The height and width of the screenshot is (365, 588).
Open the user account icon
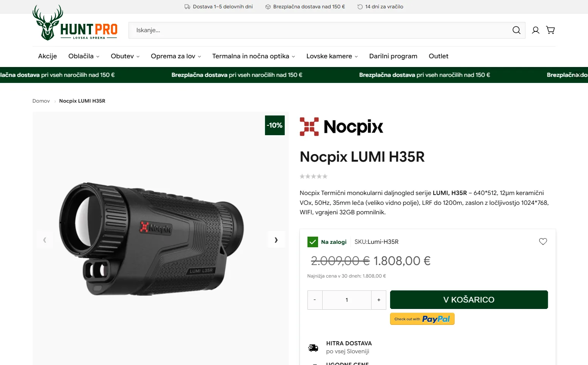[536, 30]
